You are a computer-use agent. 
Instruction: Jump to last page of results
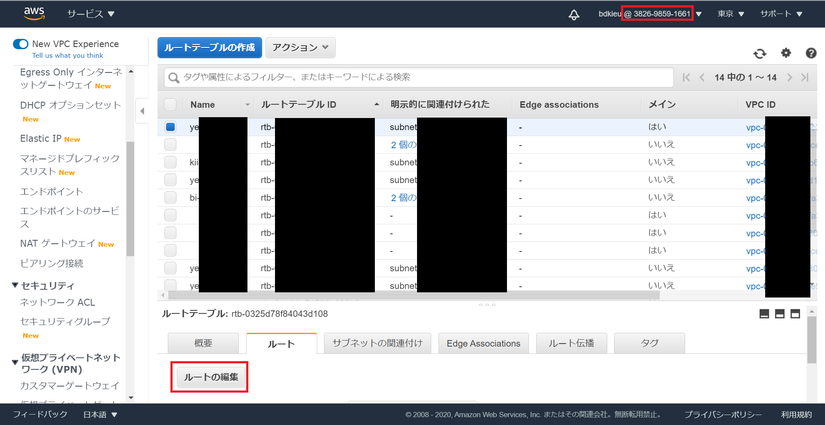click(804, 77)
